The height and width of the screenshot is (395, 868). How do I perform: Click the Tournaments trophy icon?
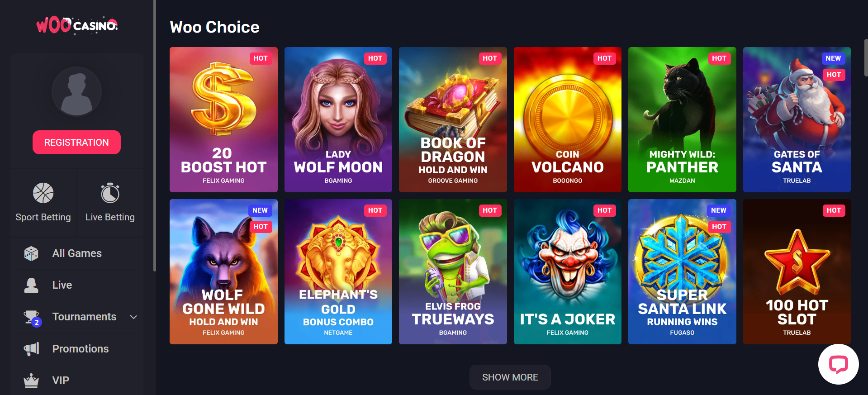click(x=32, y=318)
